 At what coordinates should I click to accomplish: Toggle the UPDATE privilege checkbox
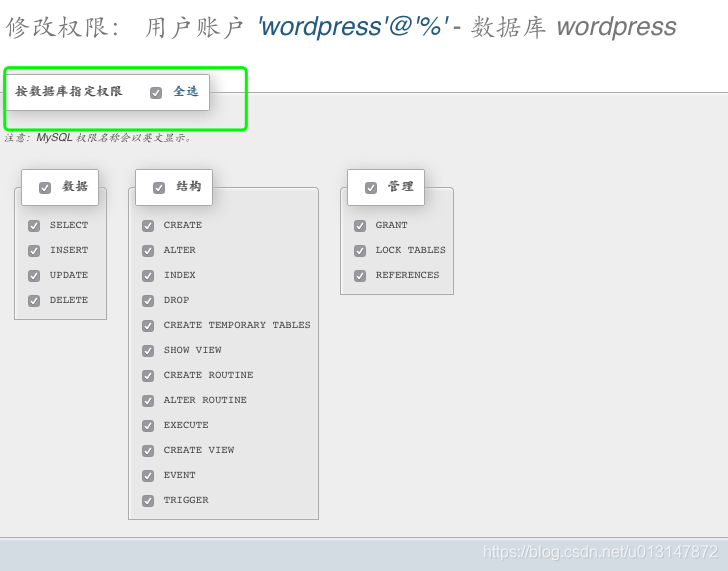click(34, 276)
